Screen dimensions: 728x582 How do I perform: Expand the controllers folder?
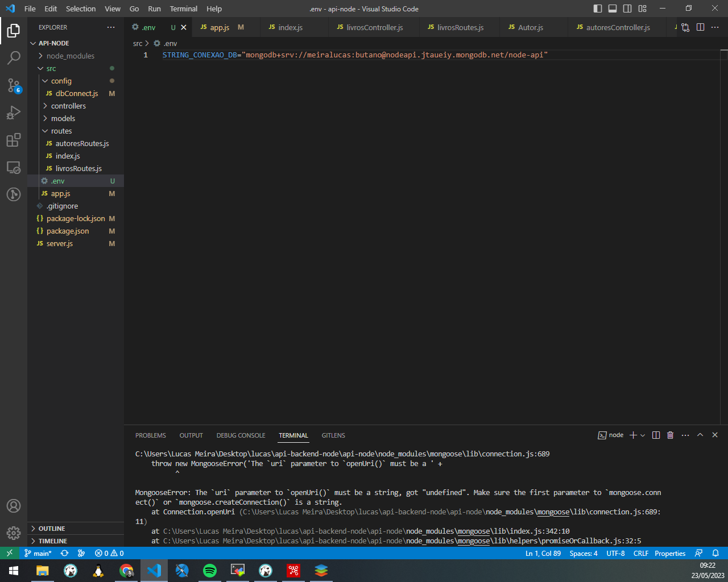76,106
